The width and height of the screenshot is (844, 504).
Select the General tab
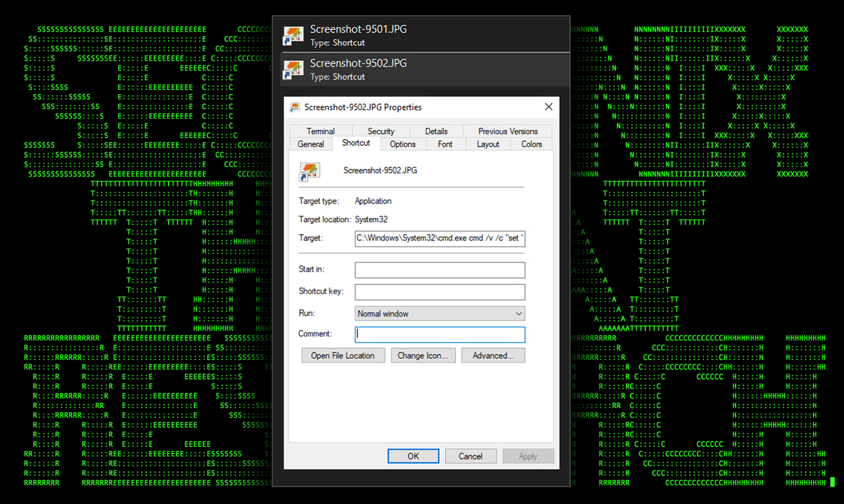(311, 144)
